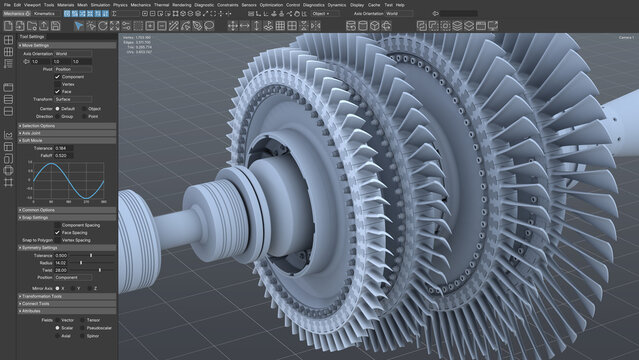Click the minus-in-box remove icon
This screenshot has width=639, height=360.
pos(162,26)
